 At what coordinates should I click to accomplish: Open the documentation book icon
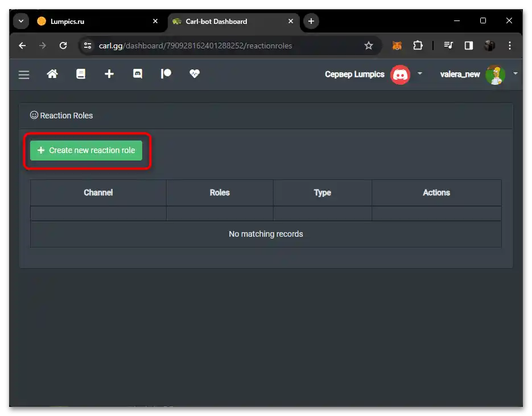[x=81, y=73]
